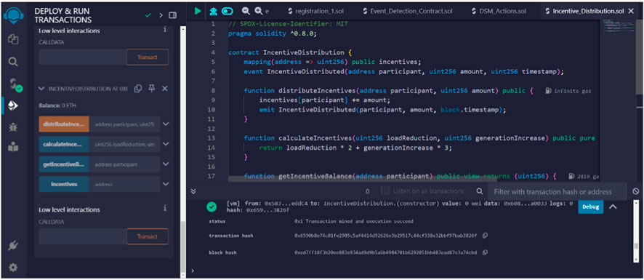Screen dimensions: 644x280
Task: Open the Debugger bug icon
Action: pyautogui.click(x=13, y=127)
